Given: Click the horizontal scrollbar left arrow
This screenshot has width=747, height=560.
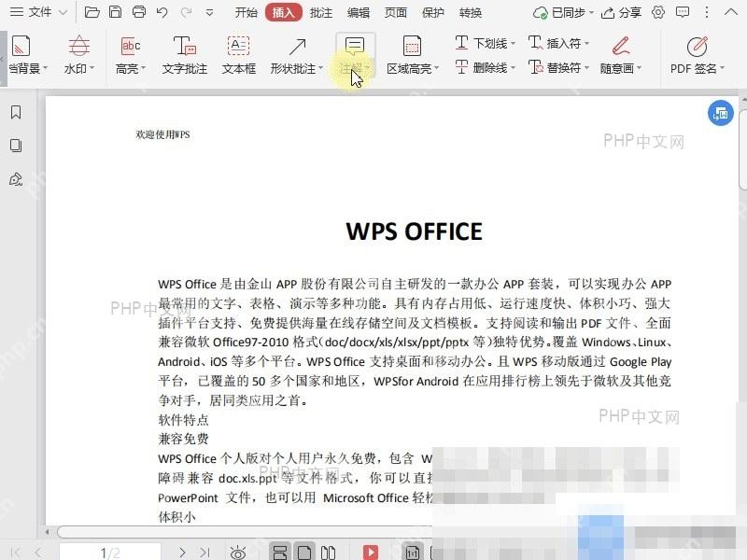Looking at the screenshot, I should [48, 531].
